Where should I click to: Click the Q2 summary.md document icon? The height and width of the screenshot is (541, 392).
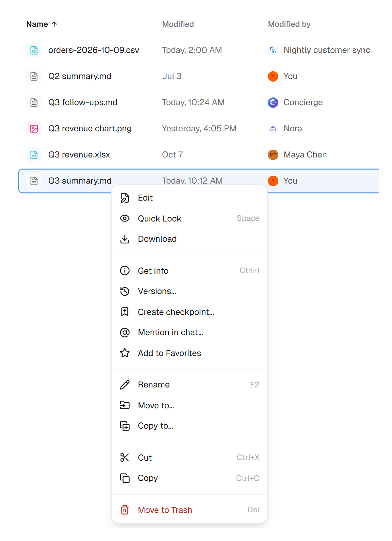[x=34, y=76]
